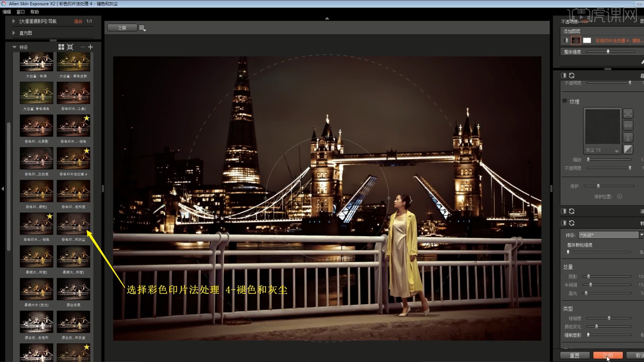Click the collapse-all presets icon
Screen dimensions: 644x362
point(70,47)
